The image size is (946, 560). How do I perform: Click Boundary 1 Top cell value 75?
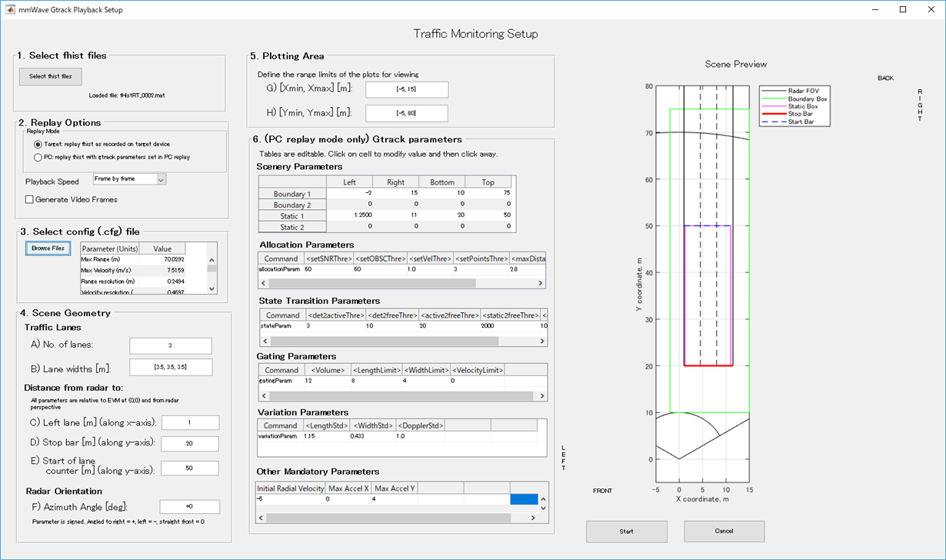click(488, 194)
